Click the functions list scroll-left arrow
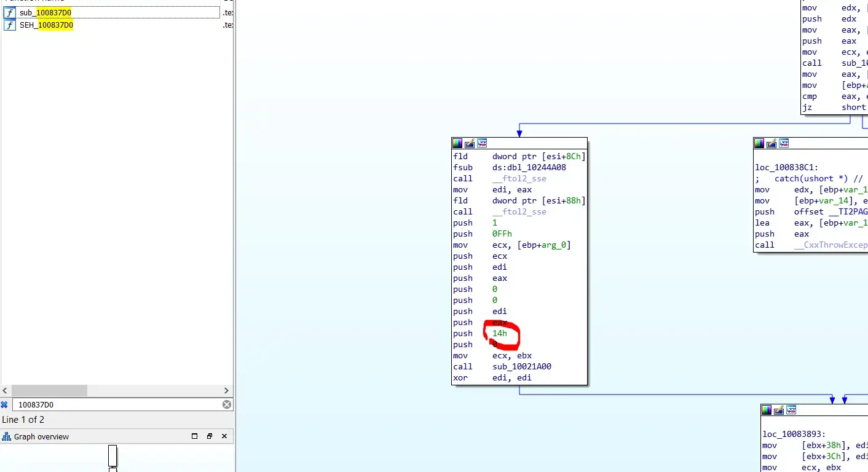 (6, 390)
